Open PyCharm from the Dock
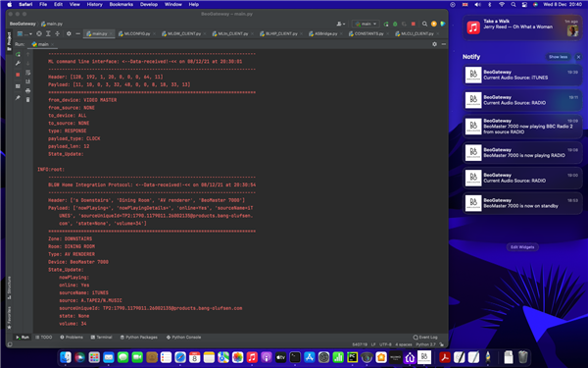This screenshot has width=588, height=368. click(352, 357)
